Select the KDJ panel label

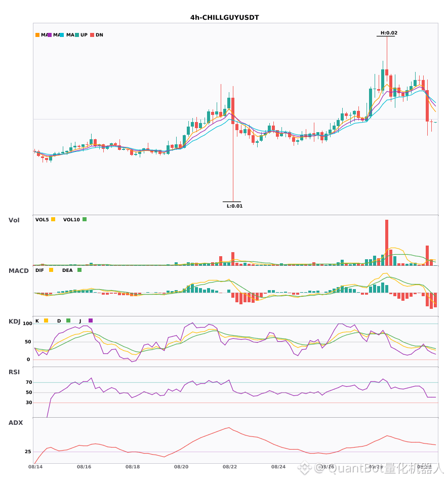point(14,321)
